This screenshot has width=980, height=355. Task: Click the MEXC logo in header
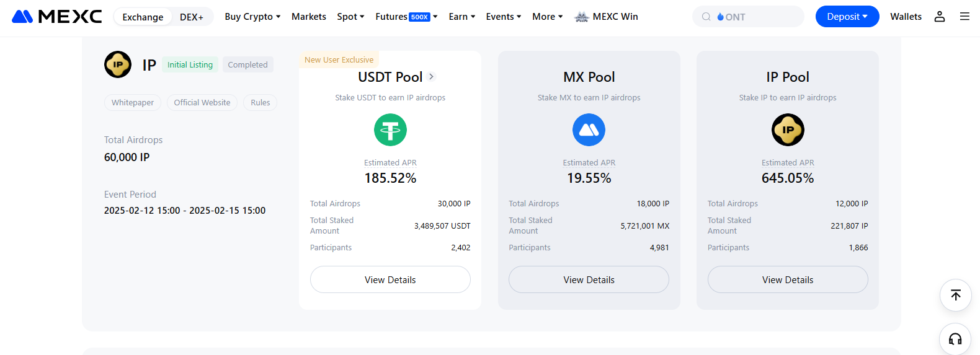click(57, 17)
